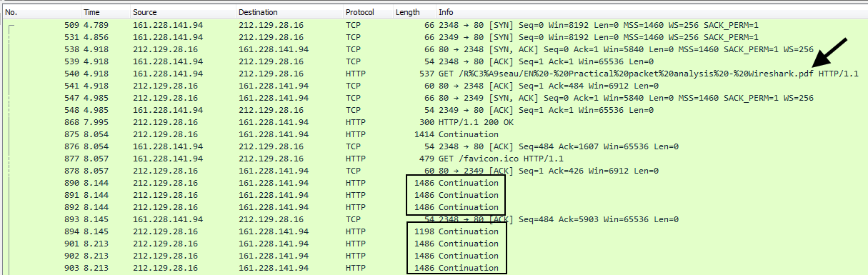Select packet 893 with Ack=5903
The height and width of the screenshot is (275, 868).
(x=434, y=219)
